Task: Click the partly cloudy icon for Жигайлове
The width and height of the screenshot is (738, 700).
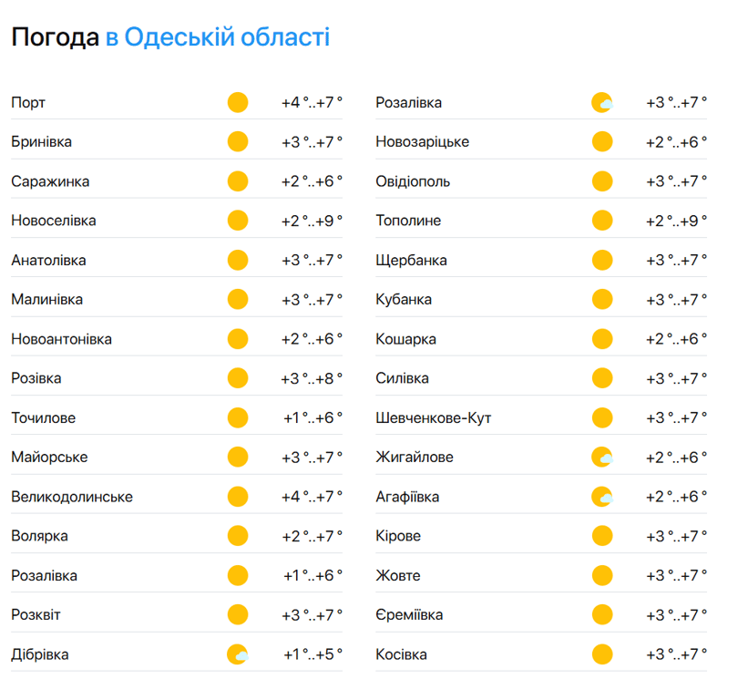Action: (x=602, y=458)
